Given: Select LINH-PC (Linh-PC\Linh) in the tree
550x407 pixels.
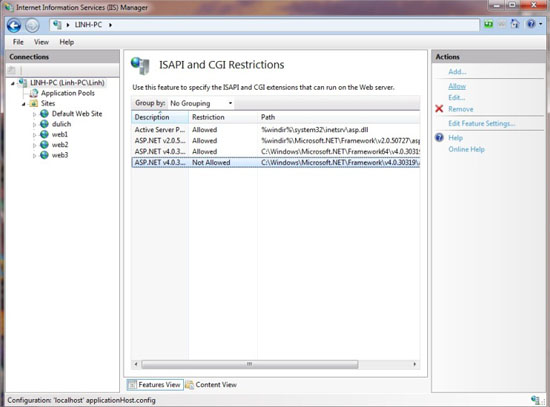Looking at the screenshot, I should pyautogui.click(x=67, y=83).
